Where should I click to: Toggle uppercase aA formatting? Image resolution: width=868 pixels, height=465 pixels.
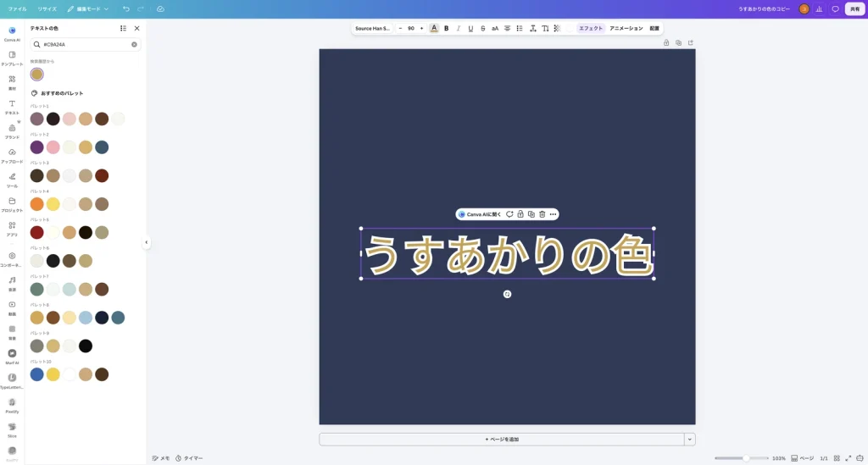tap(495, 28)
